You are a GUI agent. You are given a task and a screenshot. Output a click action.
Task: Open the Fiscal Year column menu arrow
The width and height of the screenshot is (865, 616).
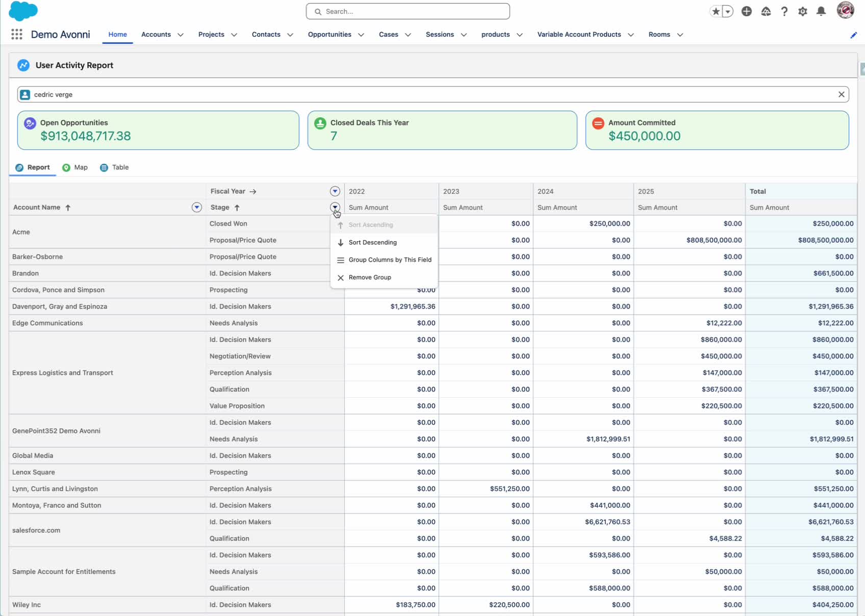(335, 191)
